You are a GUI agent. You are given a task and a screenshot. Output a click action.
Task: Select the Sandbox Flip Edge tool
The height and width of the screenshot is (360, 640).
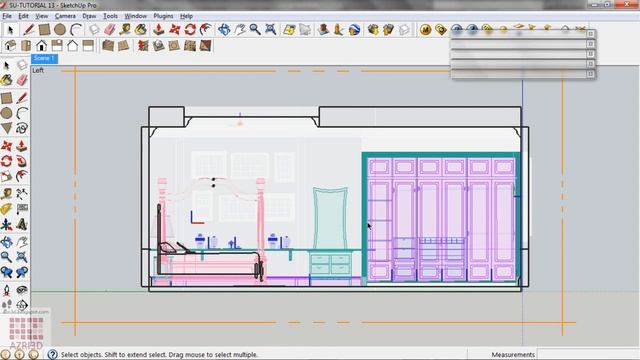pos(206,46)
